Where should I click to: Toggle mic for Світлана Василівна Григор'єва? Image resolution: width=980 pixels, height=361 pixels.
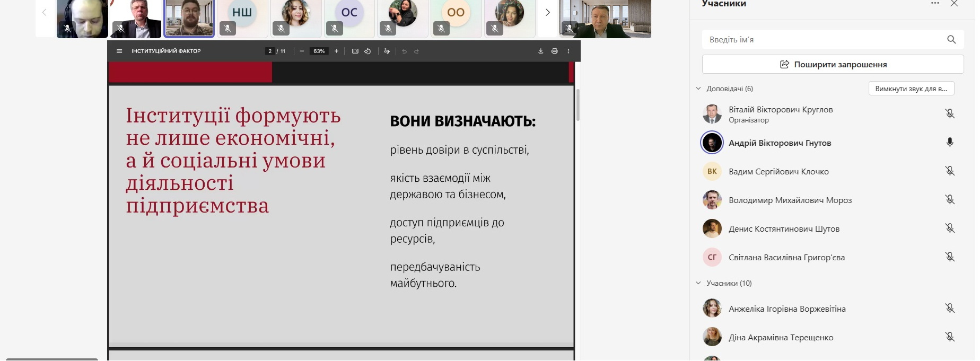click(950, 257)
